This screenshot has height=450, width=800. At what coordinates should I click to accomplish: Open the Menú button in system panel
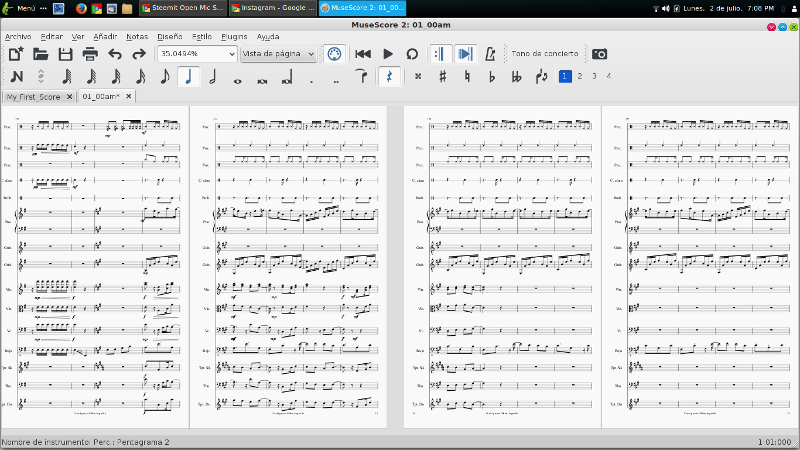(19, 8)
